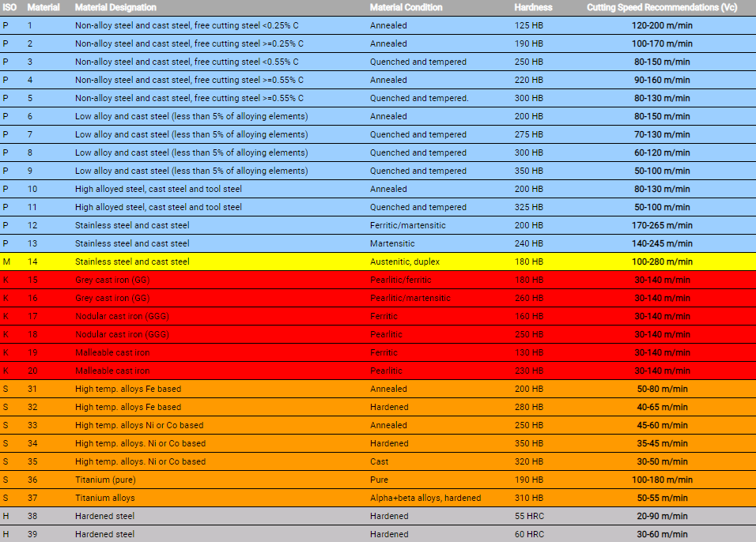This screenshot has height=542, width=756.
Task: Click the 'Austenitic, duplex' condition cell
Action: 405,262
